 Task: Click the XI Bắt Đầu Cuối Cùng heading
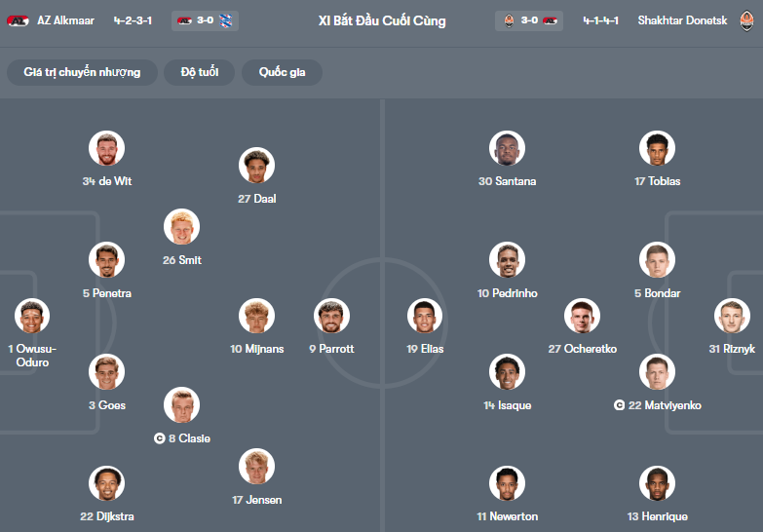[382, 20]
